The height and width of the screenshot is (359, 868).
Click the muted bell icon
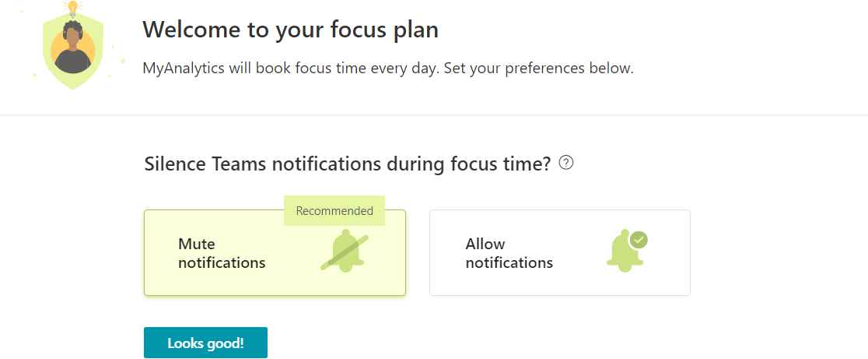click(344, 252)
